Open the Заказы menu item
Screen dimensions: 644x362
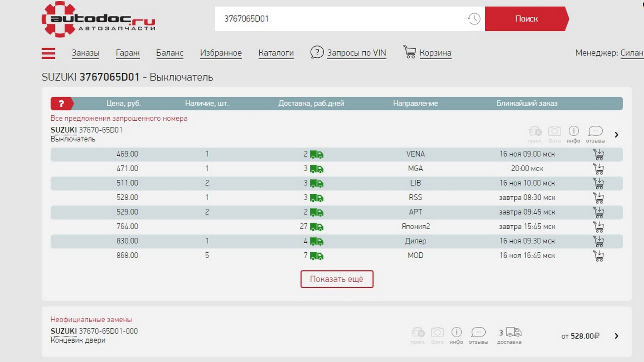[85, 53]
